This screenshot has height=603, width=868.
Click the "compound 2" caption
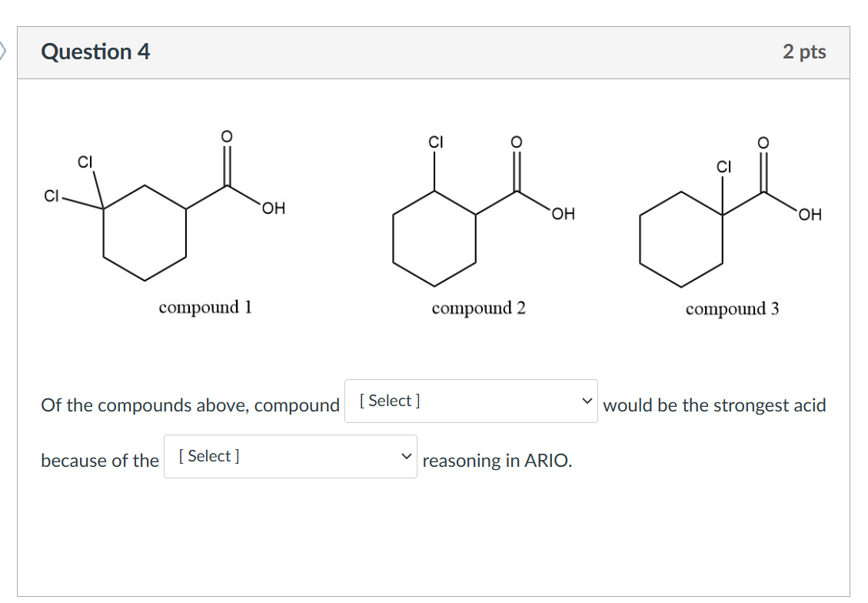coord(478,308)
